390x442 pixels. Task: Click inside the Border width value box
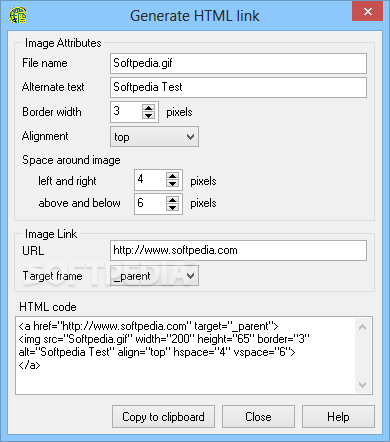click(x=126, y=112)
